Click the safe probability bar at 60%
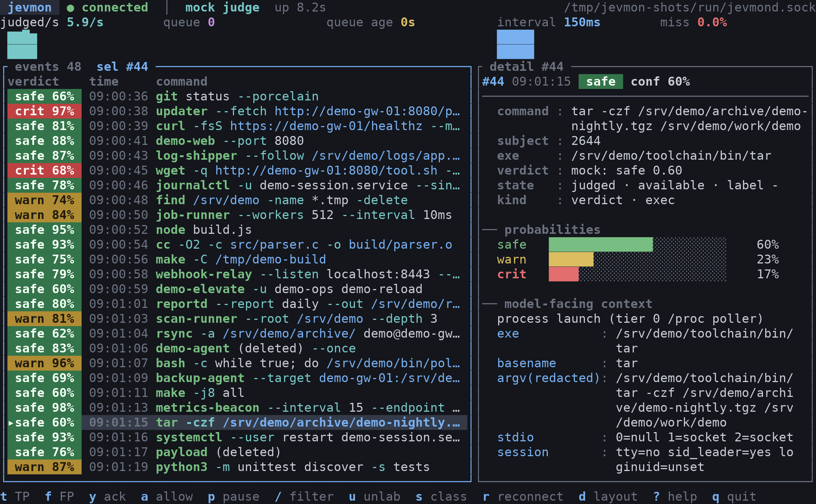Image resolution: width=816 pixels, height=504 pixels. (x=601, y=245)
